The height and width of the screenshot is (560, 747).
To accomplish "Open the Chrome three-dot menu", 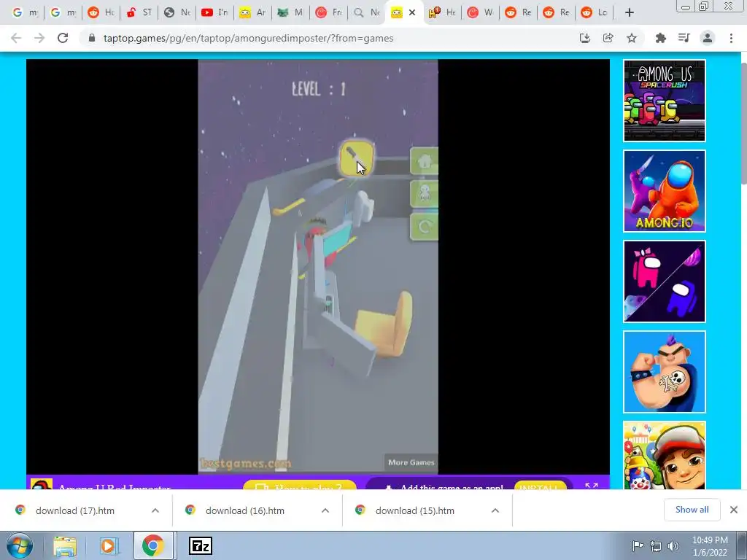I will (731, 38).
